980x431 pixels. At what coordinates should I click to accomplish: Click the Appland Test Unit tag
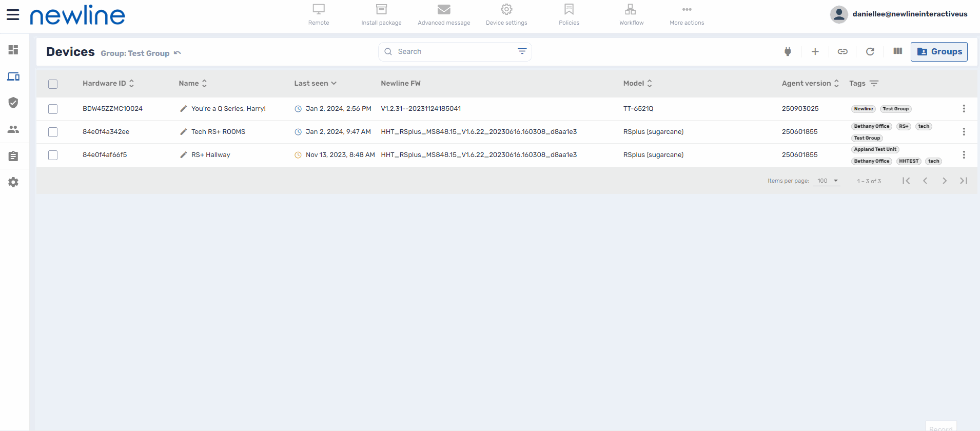point(875,149)
